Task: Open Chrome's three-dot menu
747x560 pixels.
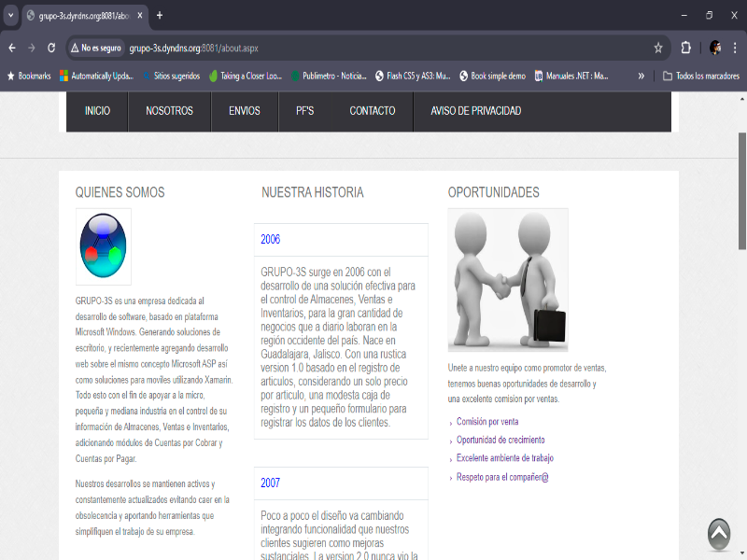Action: coord(735,48)
